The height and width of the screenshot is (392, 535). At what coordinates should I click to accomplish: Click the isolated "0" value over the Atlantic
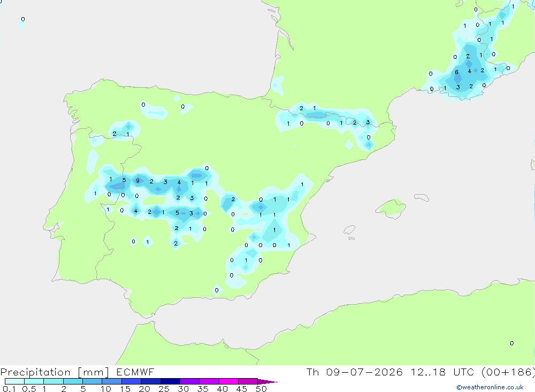click(x=23, y=19)
